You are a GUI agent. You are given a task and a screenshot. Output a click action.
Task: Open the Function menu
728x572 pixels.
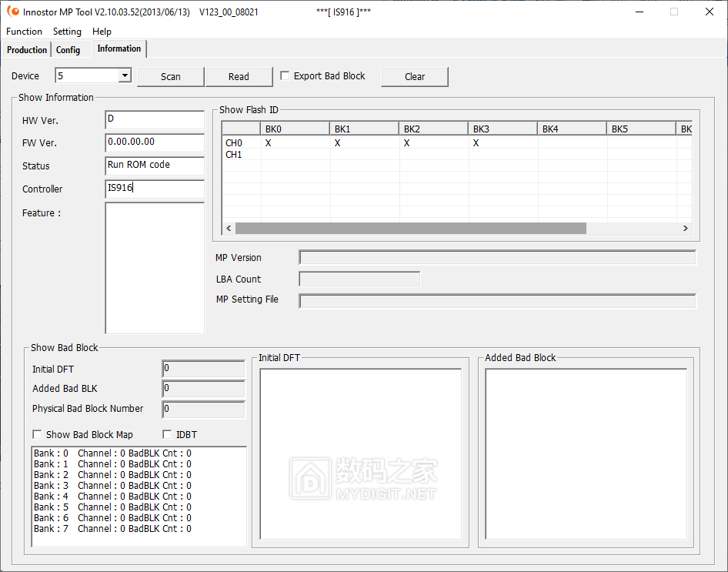pos(24,32)
